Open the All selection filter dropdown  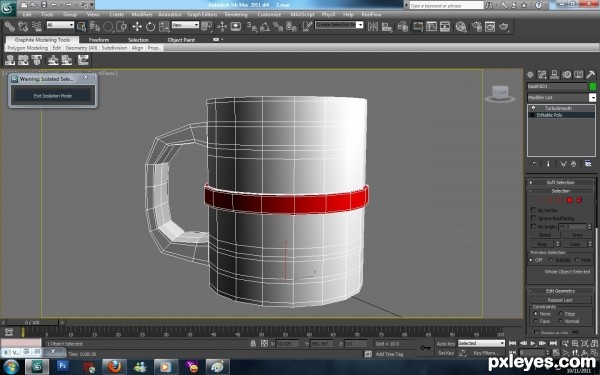pos(60,25)
